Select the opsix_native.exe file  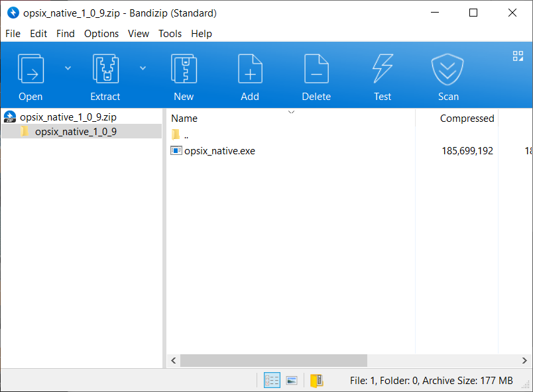click(219, 151)
